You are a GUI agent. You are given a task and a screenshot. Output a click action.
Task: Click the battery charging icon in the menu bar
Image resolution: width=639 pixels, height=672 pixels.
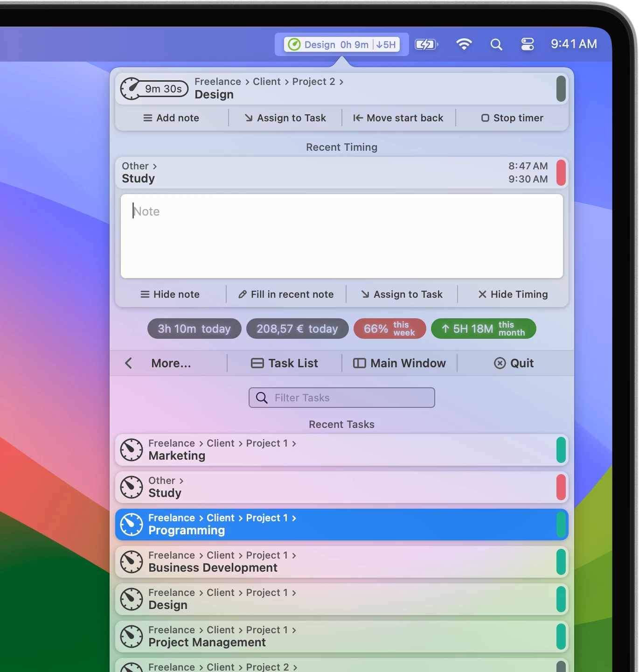(426, 44)
